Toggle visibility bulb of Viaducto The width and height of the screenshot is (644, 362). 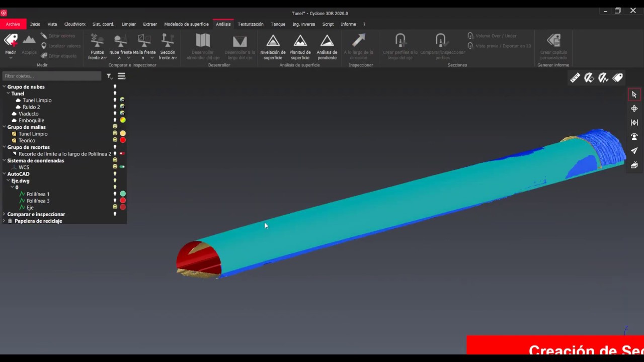tap(115, 114)
